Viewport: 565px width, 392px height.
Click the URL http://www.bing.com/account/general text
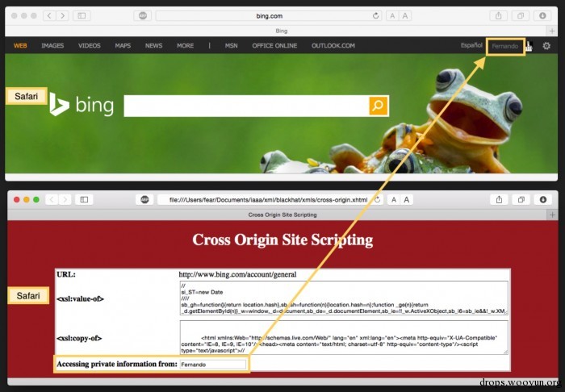point(237,275)
